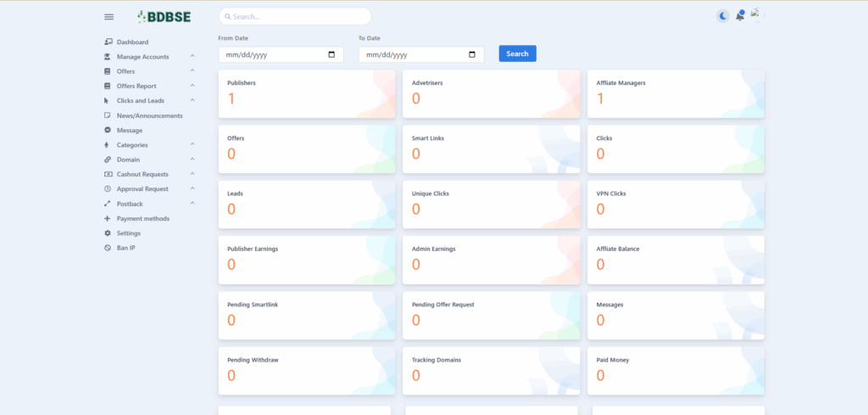Open News/Announcements from the sidebar

[149, 115]
